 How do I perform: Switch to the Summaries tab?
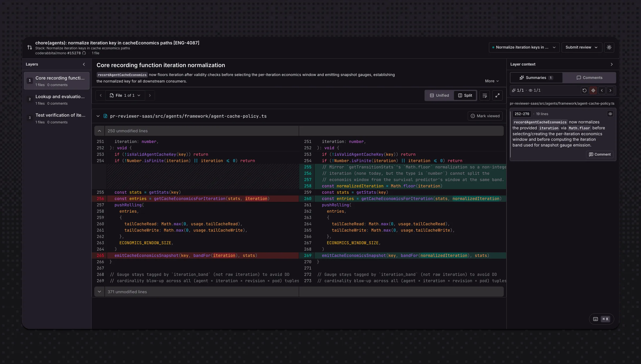click(x=536, y=78)
